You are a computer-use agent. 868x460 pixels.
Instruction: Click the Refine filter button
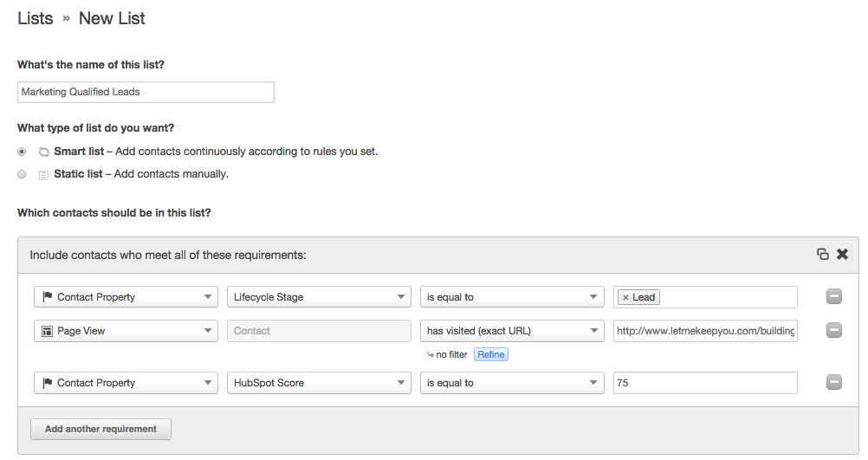click(x=490, y=354)
